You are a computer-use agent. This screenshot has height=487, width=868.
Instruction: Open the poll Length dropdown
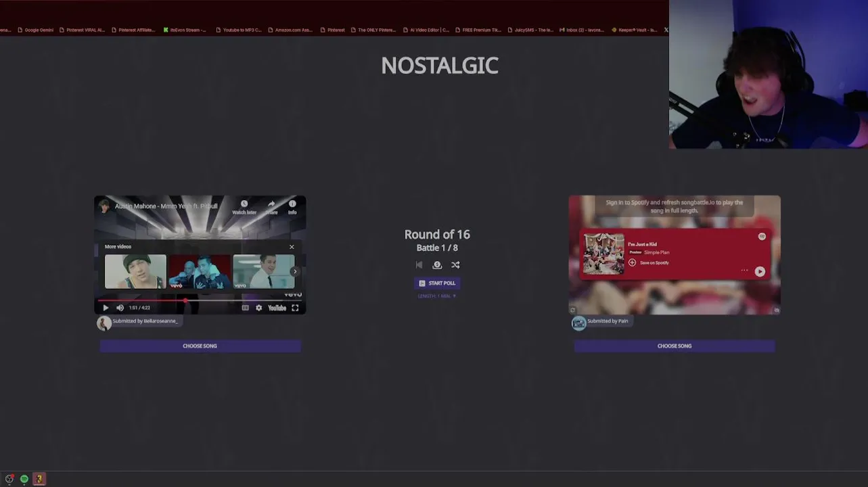click(x=437, y=296)
